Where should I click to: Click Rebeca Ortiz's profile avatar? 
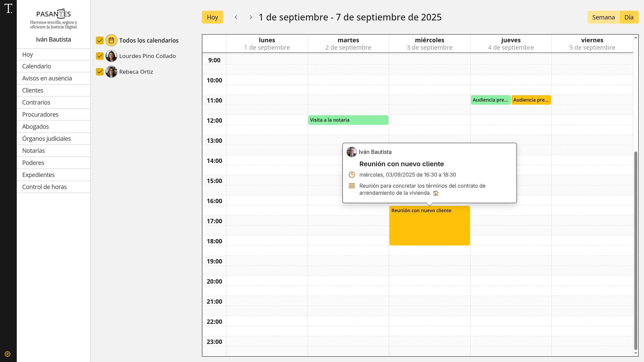coord(111,72)
